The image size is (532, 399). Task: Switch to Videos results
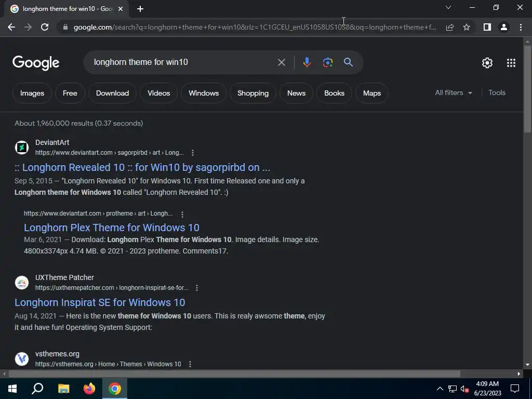click(x=159, y=93)
